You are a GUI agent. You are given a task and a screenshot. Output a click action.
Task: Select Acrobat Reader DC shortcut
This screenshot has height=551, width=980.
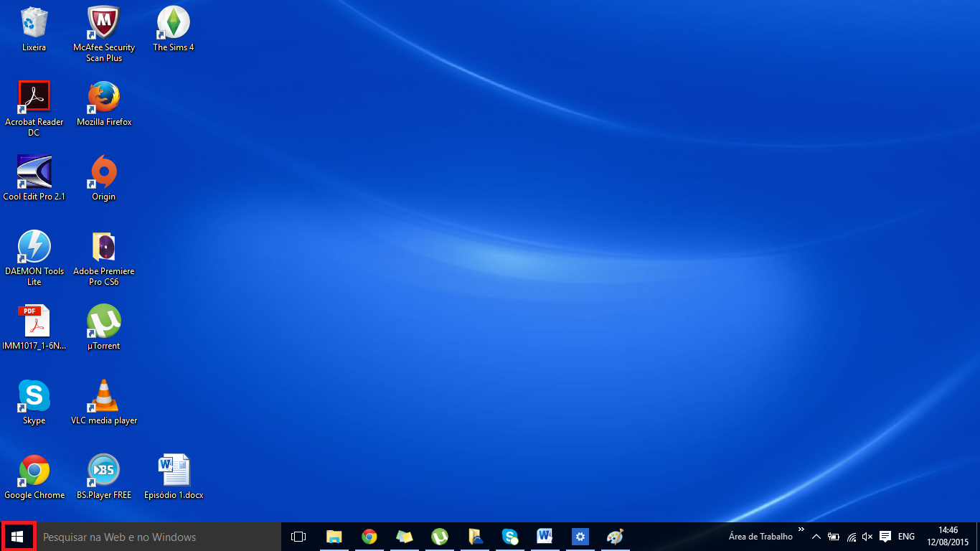pyautogui.click(x=34, y=109)
